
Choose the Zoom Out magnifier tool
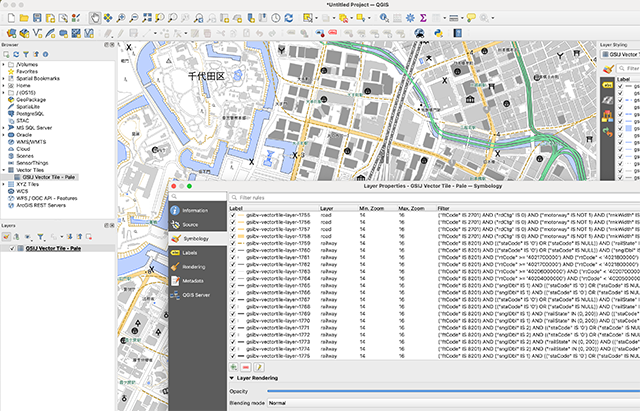pos(133,18)
